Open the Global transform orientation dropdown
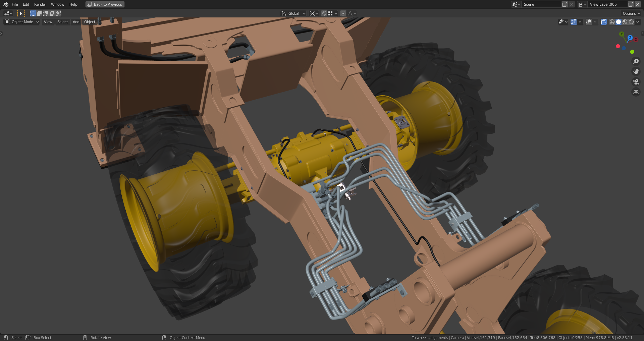The width and height of the screenshot is (644, 341). [x=293, y=13]
